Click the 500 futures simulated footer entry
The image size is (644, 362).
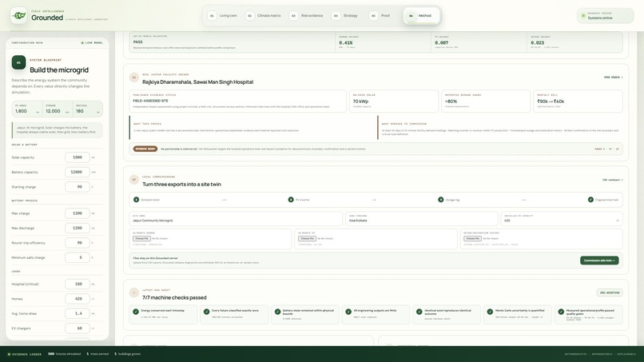[x=63, y=354]
